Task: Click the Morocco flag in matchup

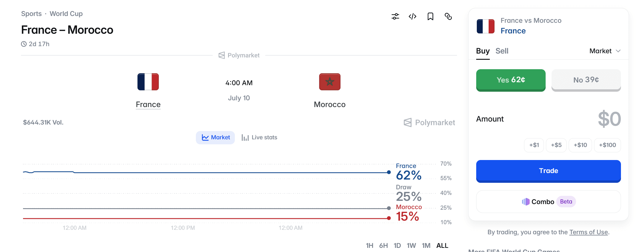Action: tap(330, 82)
